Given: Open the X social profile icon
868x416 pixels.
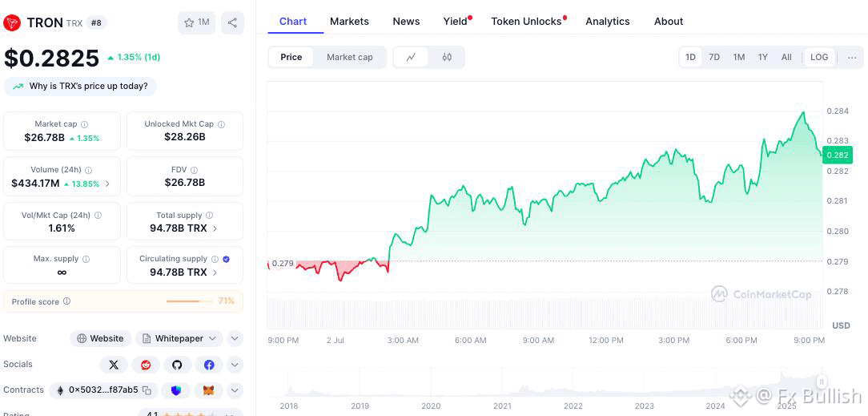Looking at the screenshot, I should point(114,365).
